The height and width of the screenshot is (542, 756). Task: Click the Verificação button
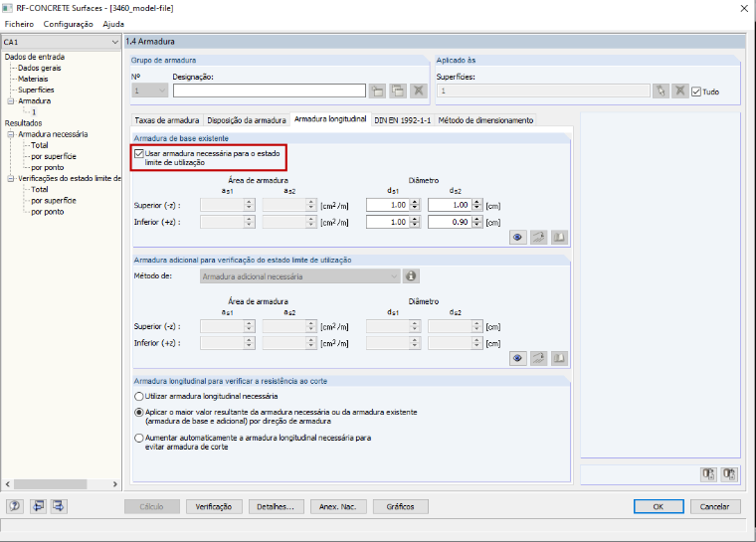point(214,507)
